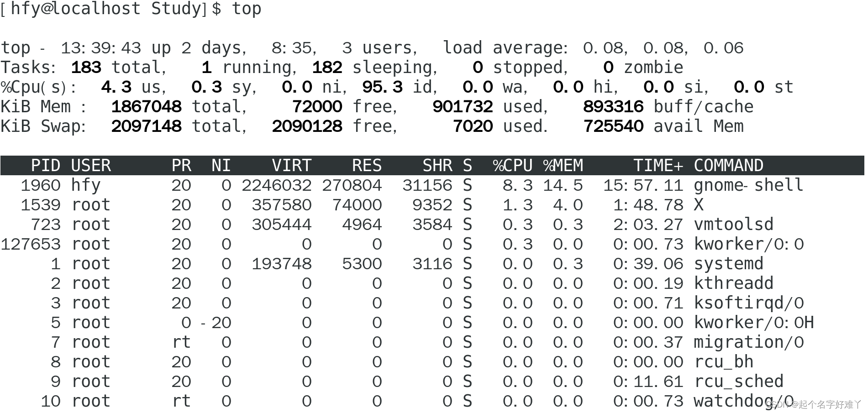Click the migration/0 command name
This screenshot has height=413, width=868.
[748, 342]
